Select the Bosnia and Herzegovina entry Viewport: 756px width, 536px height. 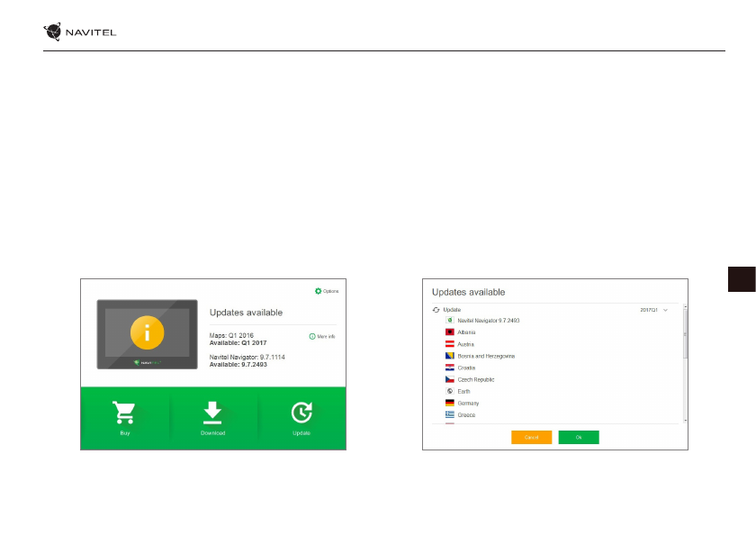(486, 356)
